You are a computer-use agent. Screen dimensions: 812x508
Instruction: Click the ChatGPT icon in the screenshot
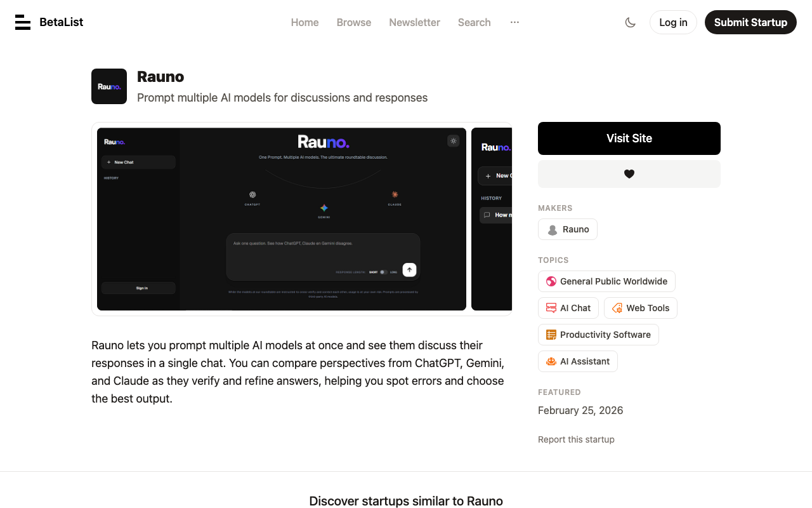[x=252, y=195]
